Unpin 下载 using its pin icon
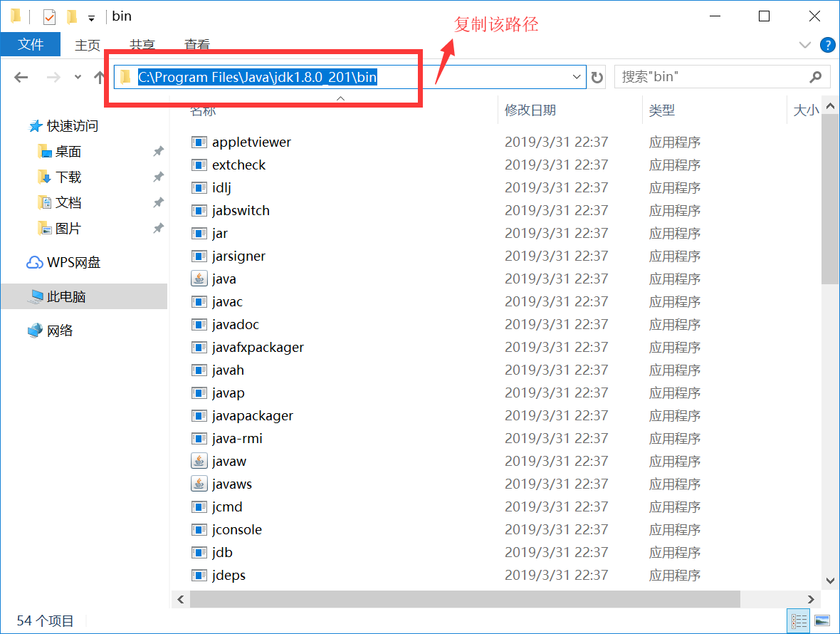The height and width of the screenshot is (634, 840). 158,177
